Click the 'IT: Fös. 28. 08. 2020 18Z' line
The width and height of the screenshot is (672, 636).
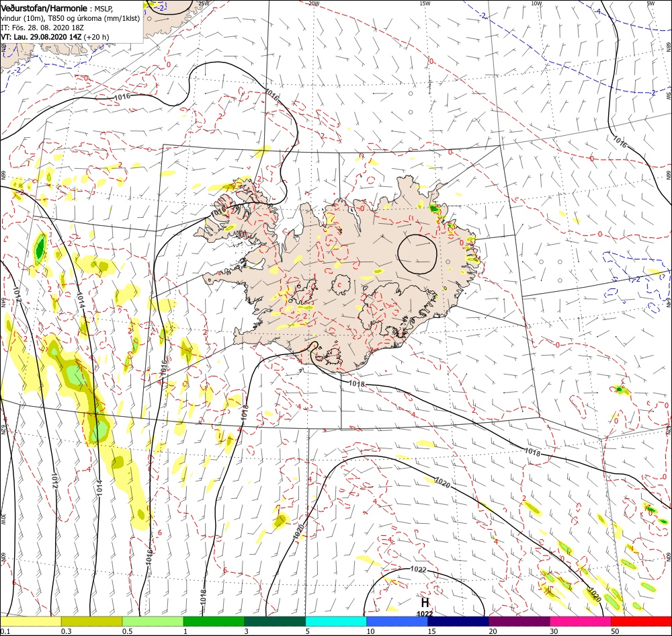point(42,28)
